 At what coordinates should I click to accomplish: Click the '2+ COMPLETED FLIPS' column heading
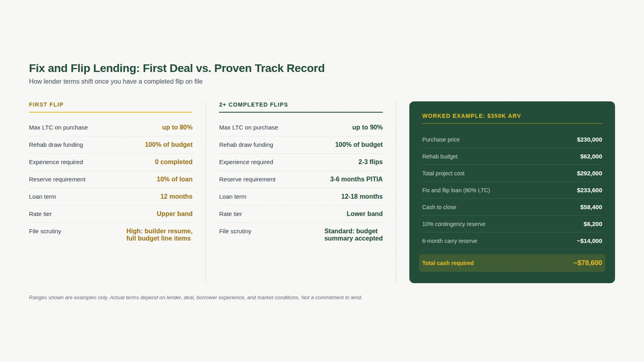[x=254, y=105]
